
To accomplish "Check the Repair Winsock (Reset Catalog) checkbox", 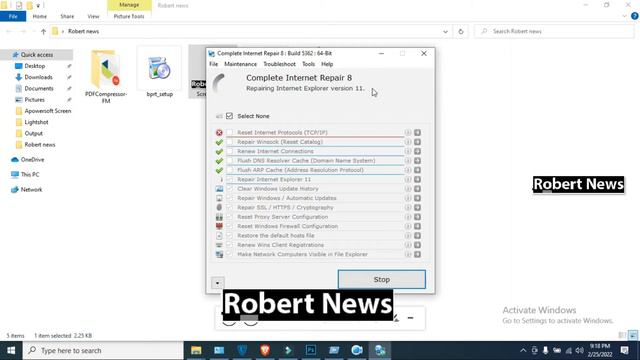I will pos(230,142).
